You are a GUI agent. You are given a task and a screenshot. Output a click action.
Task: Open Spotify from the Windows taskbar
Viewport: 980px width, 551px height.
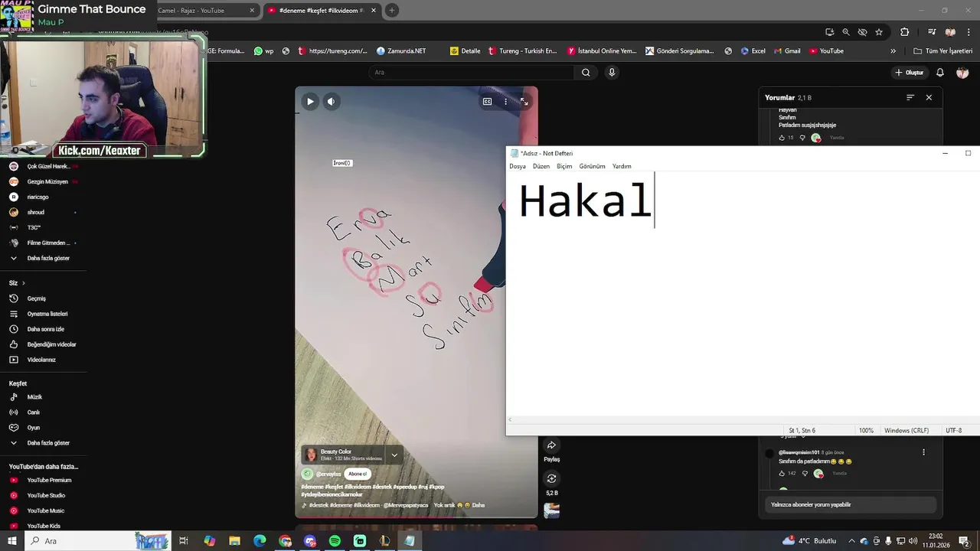point(335,541)
